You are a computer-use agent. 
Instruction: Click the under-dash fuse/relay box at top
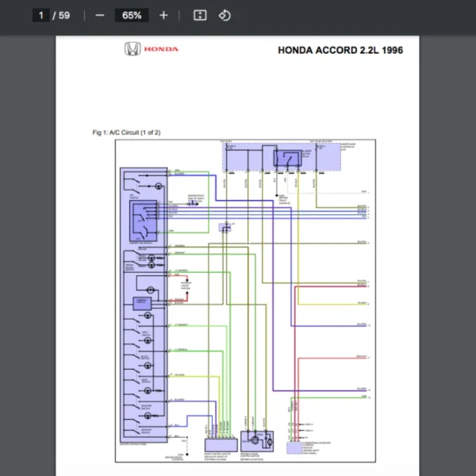pyautogui.click(x=282, y=156)
